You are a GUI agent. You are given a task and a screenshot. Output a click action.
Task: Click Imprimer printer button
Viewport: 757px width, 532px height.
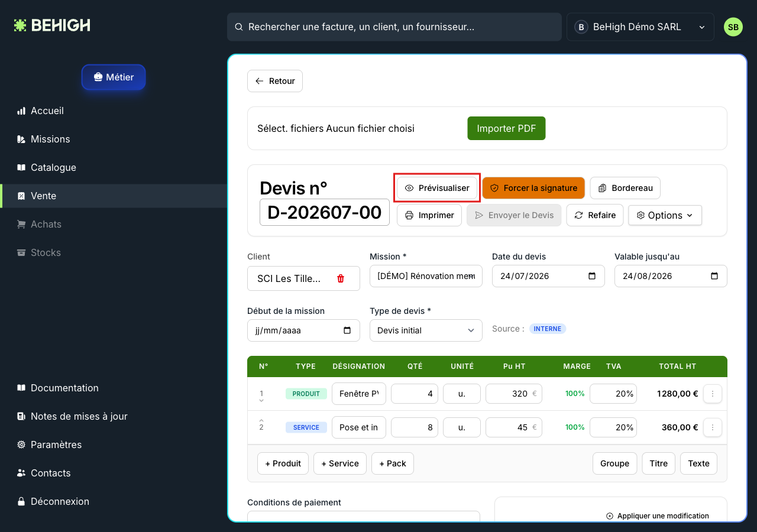tap(429, 215)
